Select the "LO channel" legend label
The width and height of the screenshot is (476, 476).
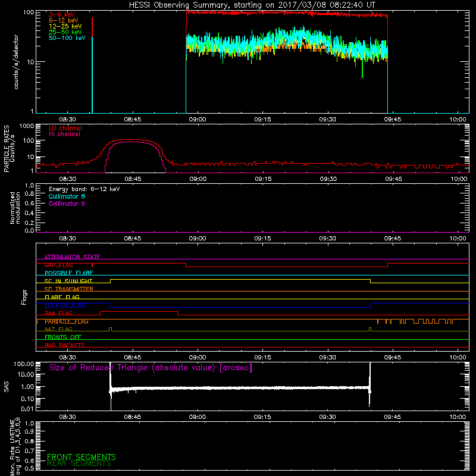[x=65, y=128]
